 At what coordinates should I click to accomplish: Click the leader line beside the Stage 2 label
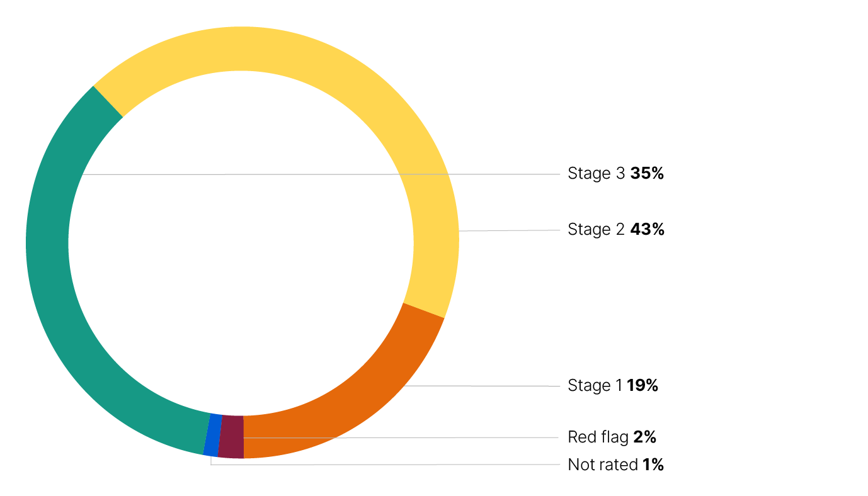(x=510, y=231)
